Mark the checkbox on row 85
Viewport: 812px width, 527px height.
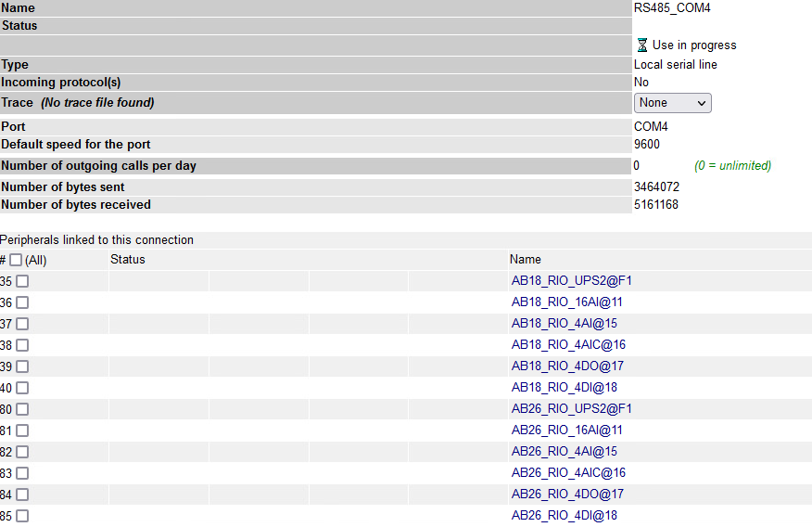pyautogui.click(x=22, y=516)
